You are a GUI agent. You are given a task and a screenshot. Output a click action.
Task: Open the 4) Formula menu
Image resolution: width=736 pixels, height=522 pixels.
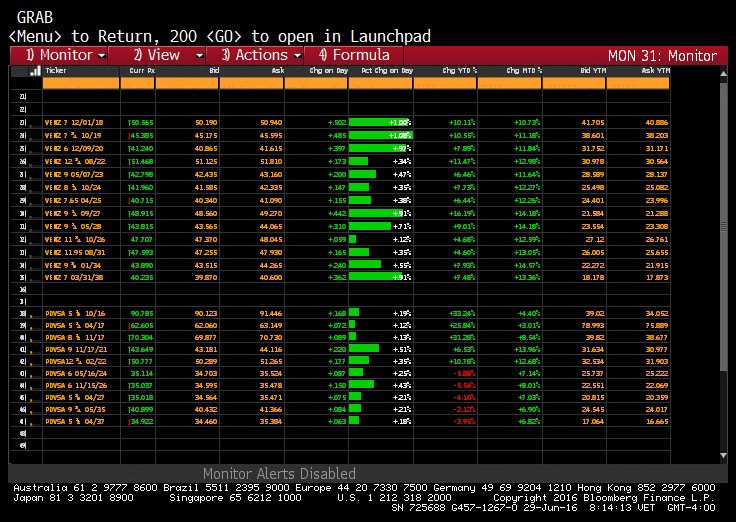(354, 55)
